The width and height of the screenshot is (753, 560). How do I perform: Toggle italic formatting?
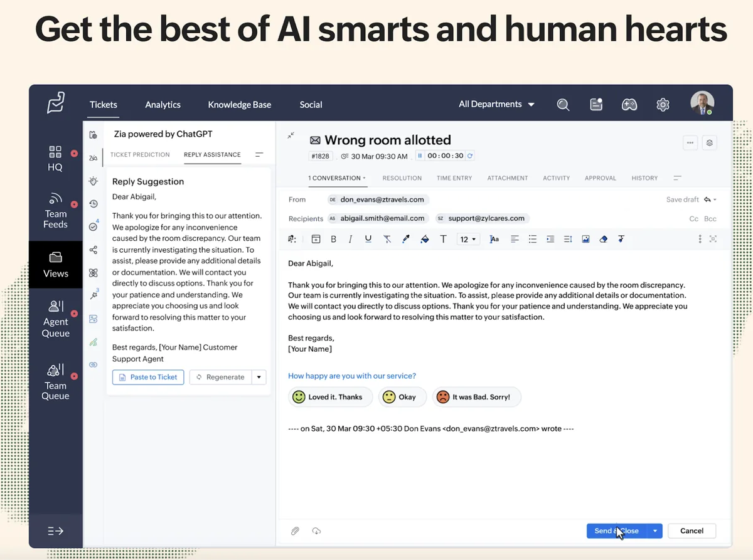350,239
